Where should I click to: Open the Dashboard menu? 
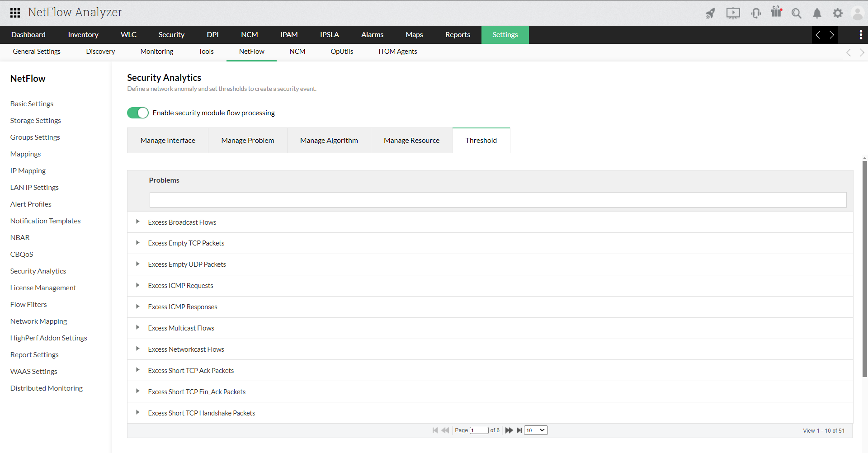(28, 35)
